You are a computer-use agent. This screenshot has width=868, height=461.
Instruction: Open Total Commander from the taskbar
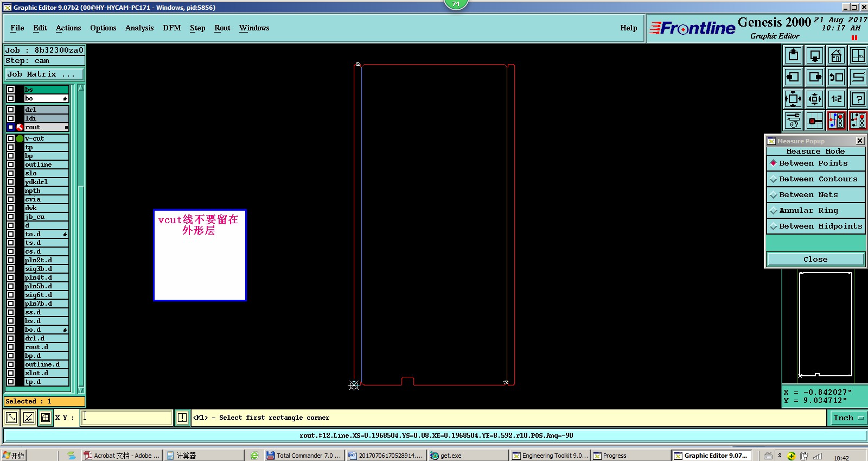coord(304,456)
